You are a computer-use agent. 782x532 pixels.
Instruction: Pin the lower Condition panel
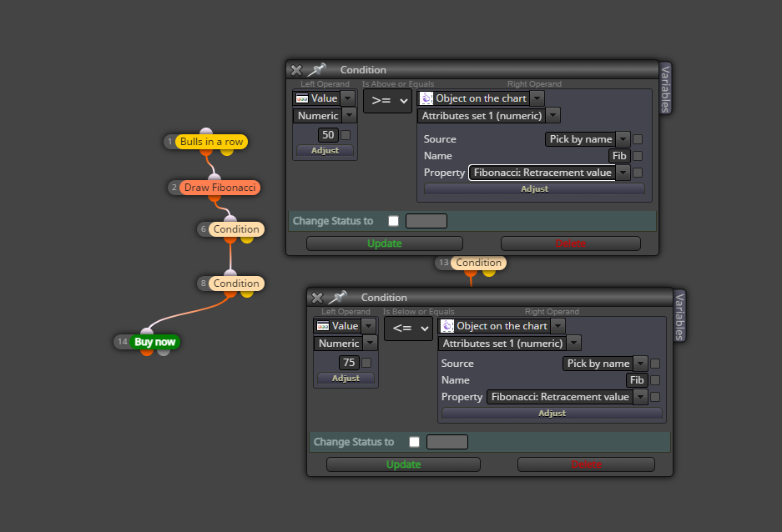coord(338,298)
